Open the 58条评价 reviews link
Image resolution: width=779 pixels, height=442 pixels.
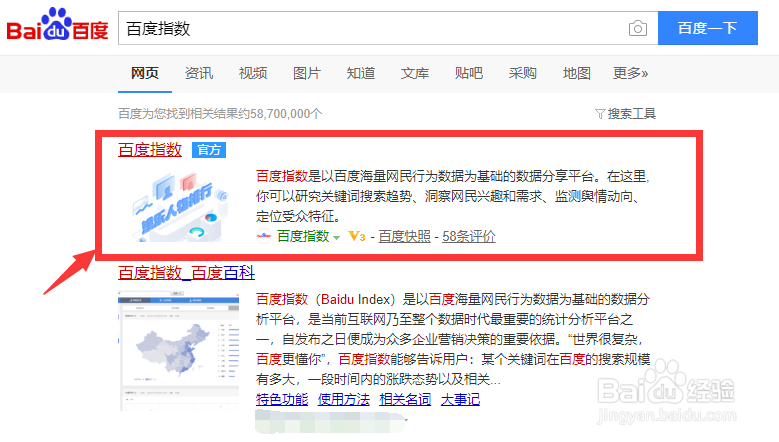pyautogui.click(x=468, y=236)
